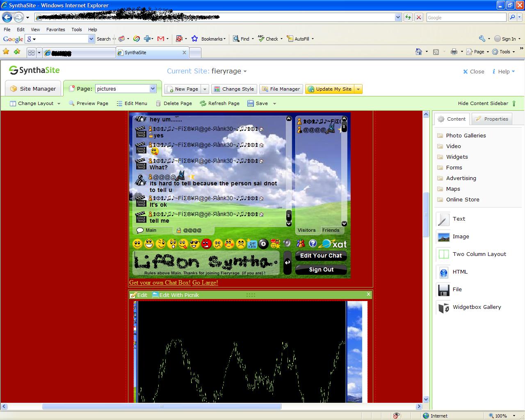This screenshot has width=525, height=420.
Task: Open the File Manager
Action: tap(281, 89)
